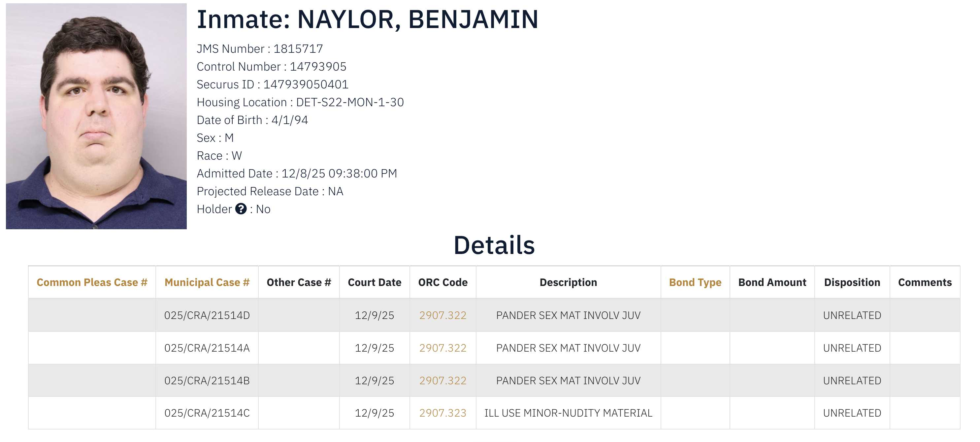The width and height of the screenshot is (980, 442).
Task: Select municipal case 025/CRA/21514C cell
Action: coord(207,413)
